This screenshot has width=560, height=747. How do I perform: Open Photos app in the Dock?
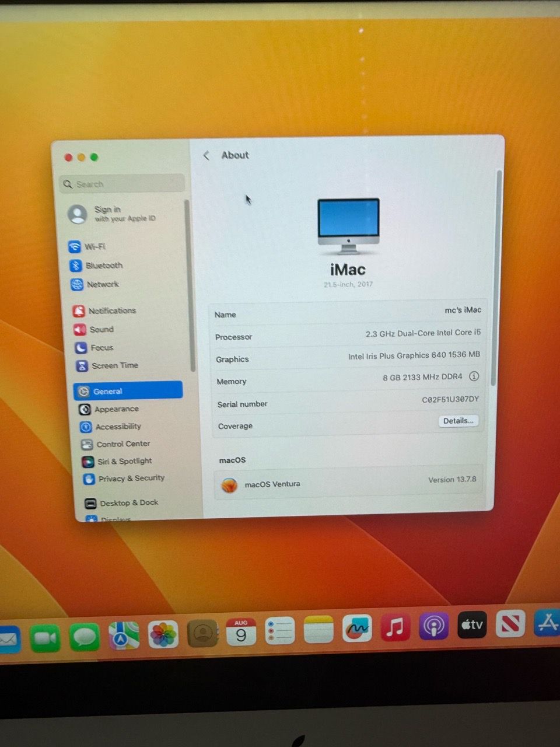[163, 634]
